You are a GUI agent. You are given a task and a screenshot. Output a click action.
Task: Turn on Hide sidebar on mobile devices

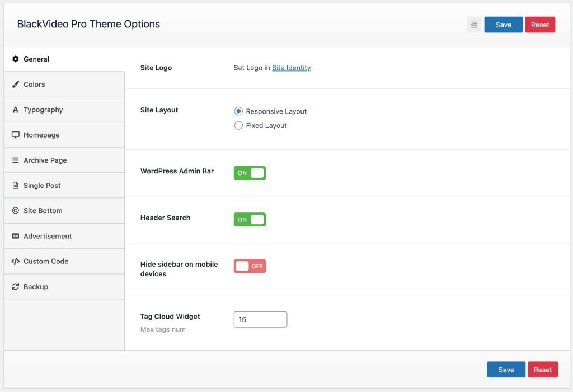click(x=250, y=266)
